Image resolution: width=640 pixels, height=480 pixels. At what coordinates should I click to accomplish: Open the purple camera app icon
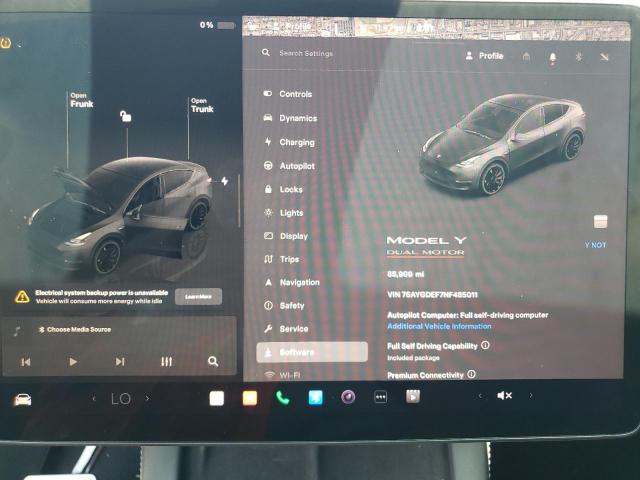(x=348, y=397)
